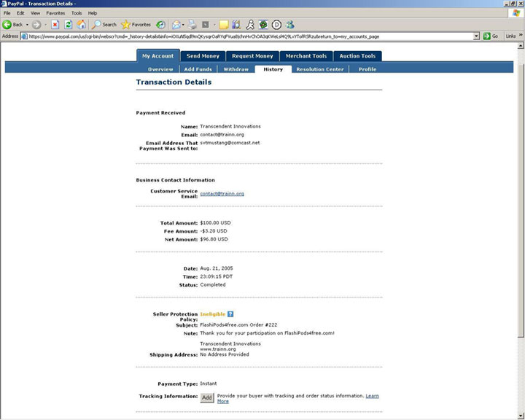Open the Mail icon dropdown arrow

(183, 25)
